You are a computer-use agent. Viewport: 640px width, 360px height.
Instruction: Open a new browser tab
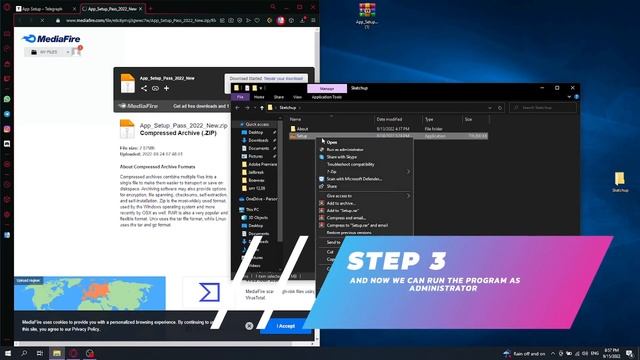pyautogui.click(x=150, y=9)
